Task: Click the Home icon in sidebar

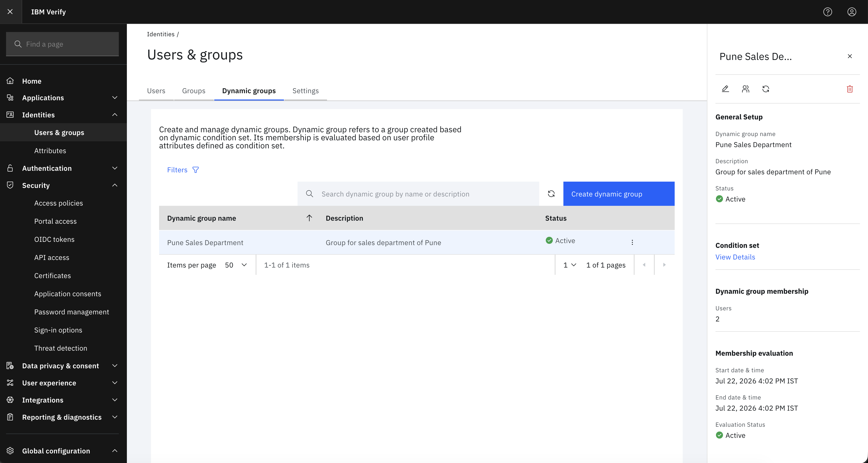Action: (x=10, y=81)
